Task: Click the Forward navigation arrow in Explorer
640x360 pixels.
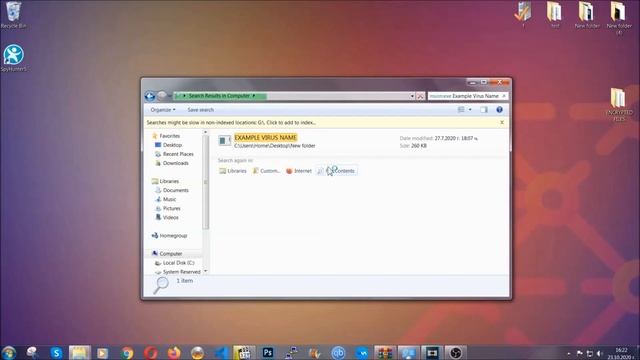Action: point(162,96)
